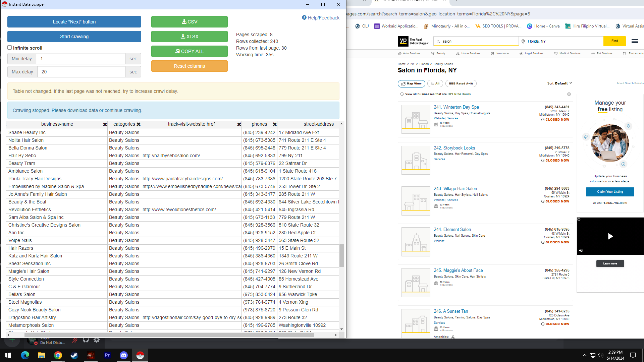Image resolution: width=644 pixels, height=362 pixels.
Task: Enable the Infinite scroll checkbox
Action: (x=10, y=48)
